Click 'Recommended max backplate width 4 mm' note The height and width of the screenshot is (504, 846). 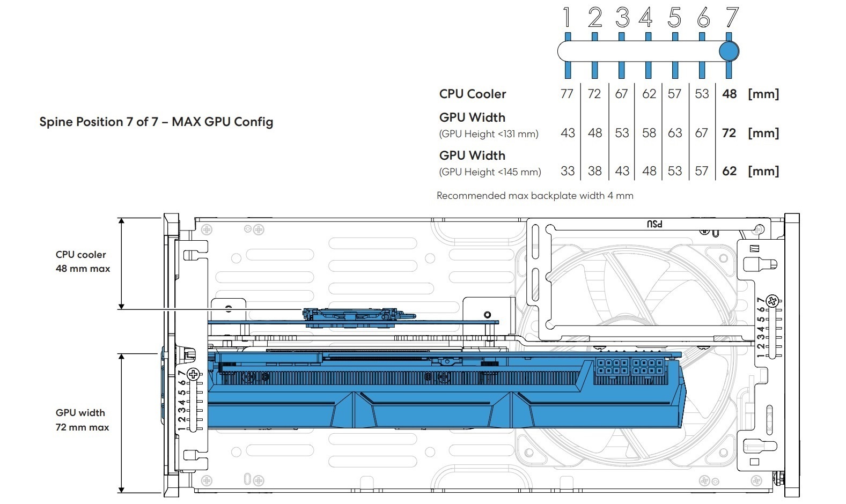535,196
